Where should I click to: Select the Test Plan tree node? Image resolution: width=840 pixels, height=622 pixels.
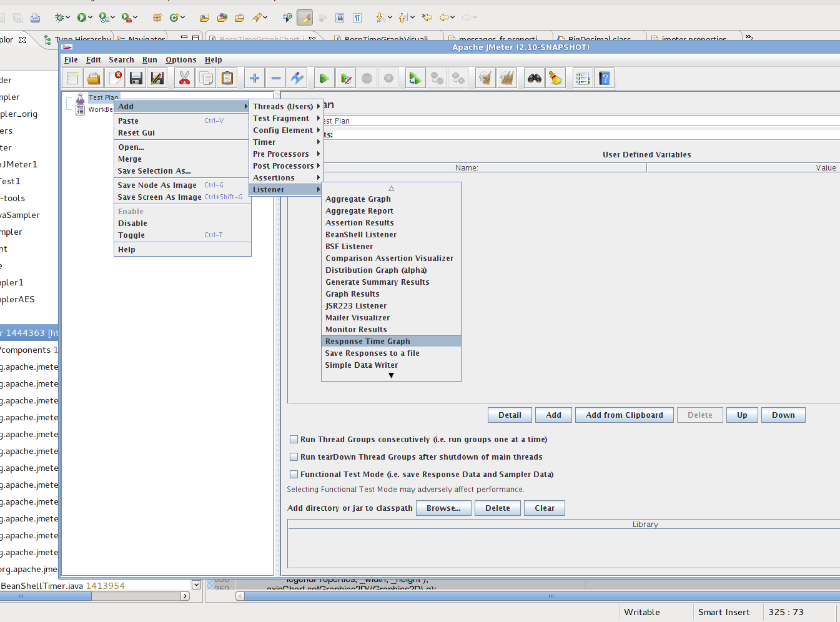[x=103, y=97]
